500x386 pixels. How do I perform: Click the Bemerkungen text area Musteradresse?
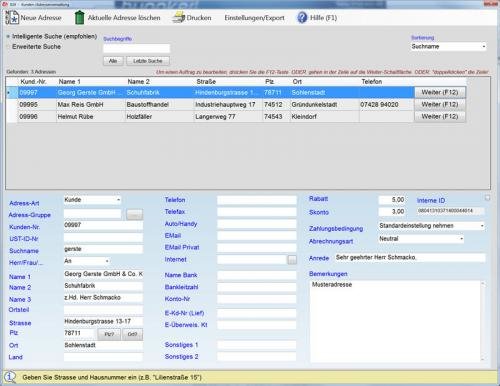pyautogui.click(x=395, y=321)
